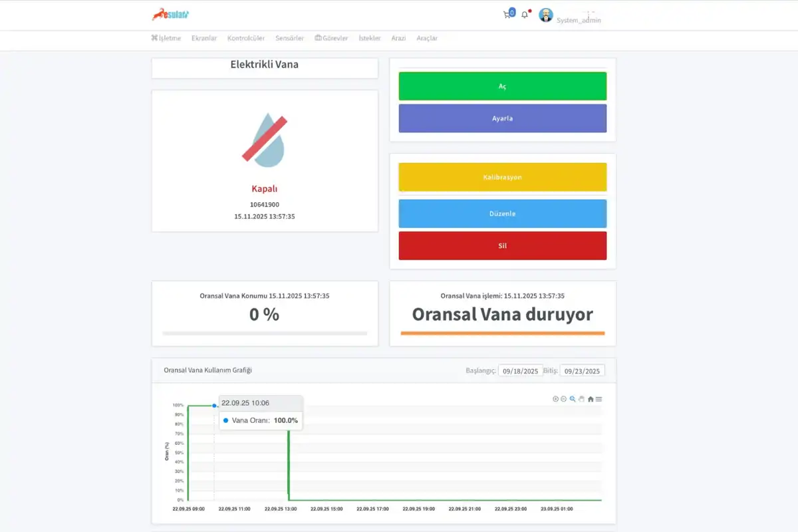Image resolution: width=798 pixels, height=532 pixels.
Task: Open the Kontrolcüler menu
Action: (x=247, y=39)
